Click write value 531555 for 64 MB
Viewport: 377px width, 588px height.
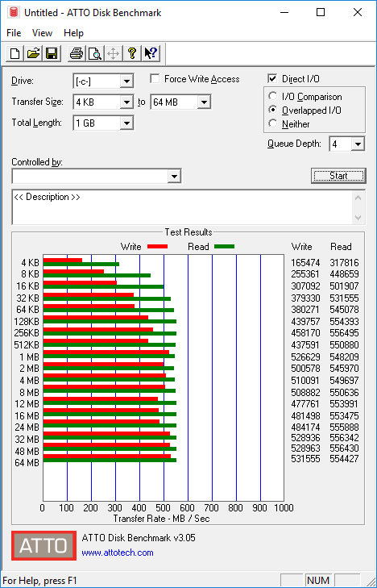305,459
